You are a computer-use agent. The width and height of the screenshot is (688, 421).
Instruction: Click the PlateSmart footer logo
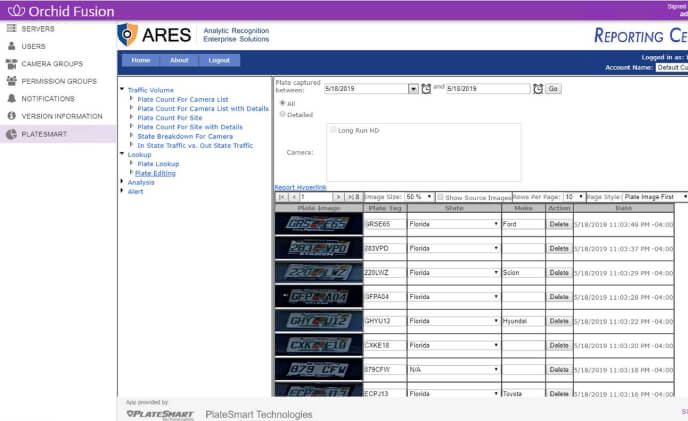click(160, 414)
